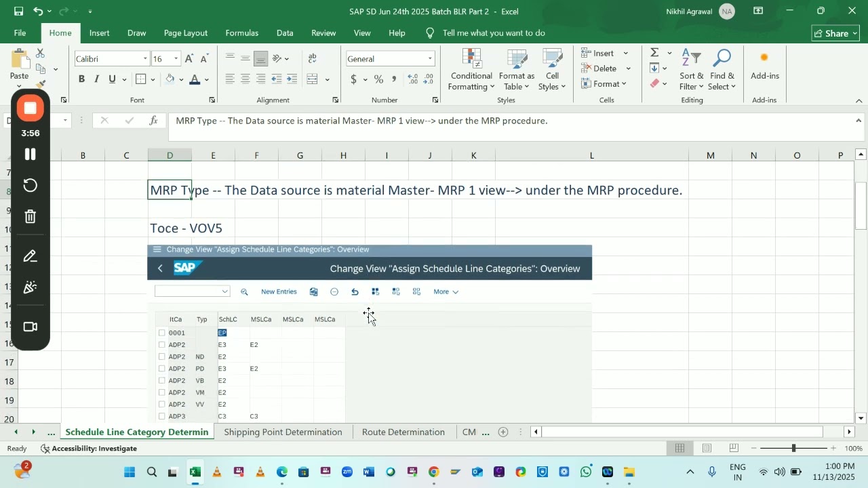Check the ADP2 VM row checkbox

[x=161, y=392]
